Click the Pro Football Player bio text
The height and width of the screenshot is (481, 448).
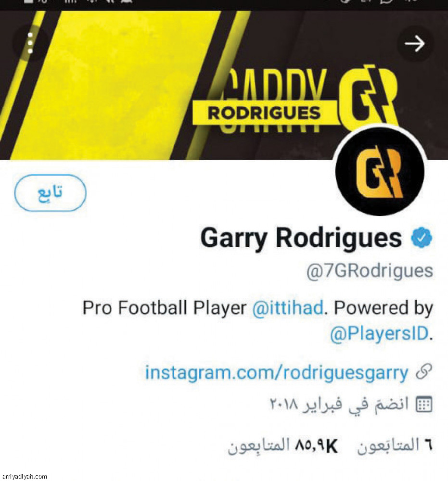click(165, 308)
